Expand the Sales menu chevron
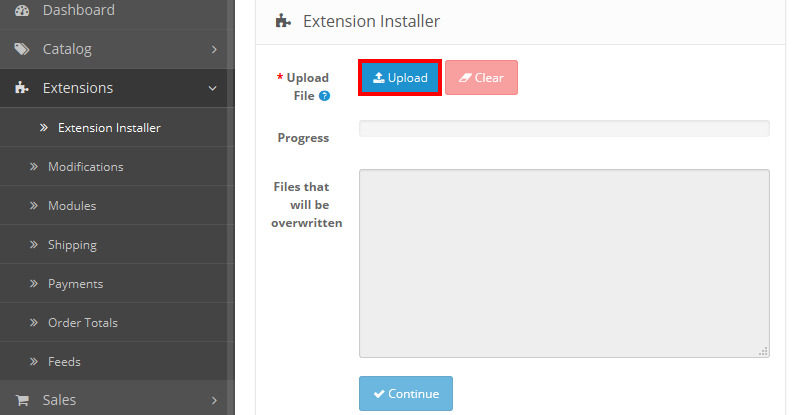This screenshot has width=800, height=415. [x=214, y=401]
